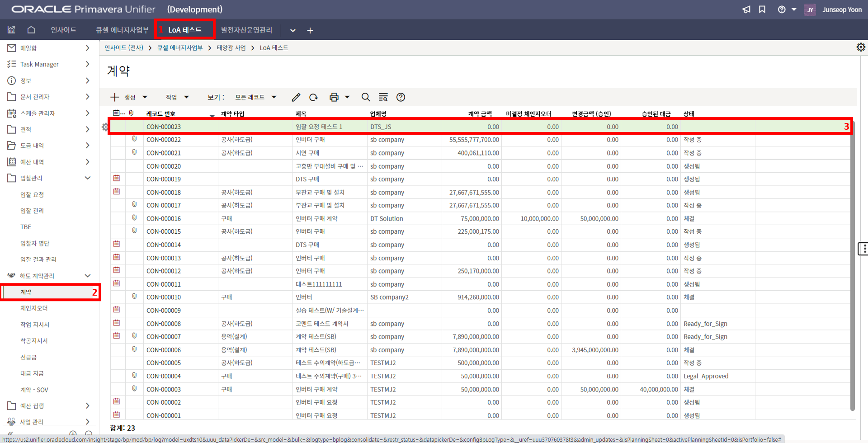Image resolution: width=868 pixels, height=443 pixels.
Task: Select the CON-000016 contract row
Action: coord(164,219)
